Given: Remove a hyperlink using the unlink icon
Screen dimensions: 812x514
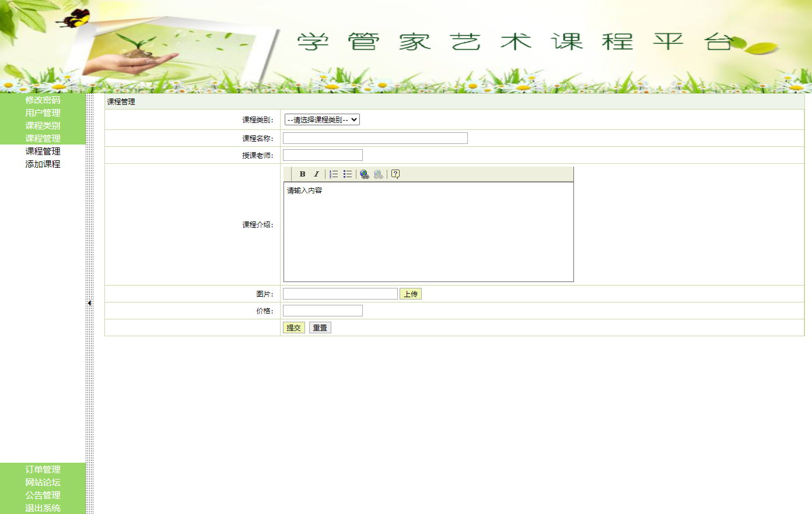Looking at the screenshot, I should click(378, 173).
